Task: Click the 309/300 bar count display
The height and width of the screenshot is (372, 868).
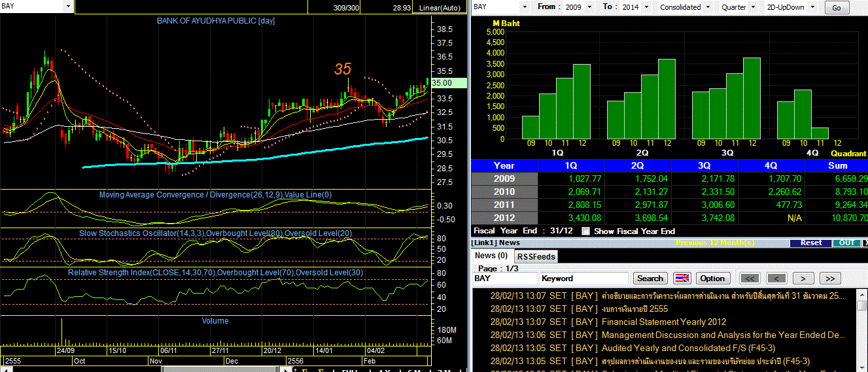Action: [346, 8]
